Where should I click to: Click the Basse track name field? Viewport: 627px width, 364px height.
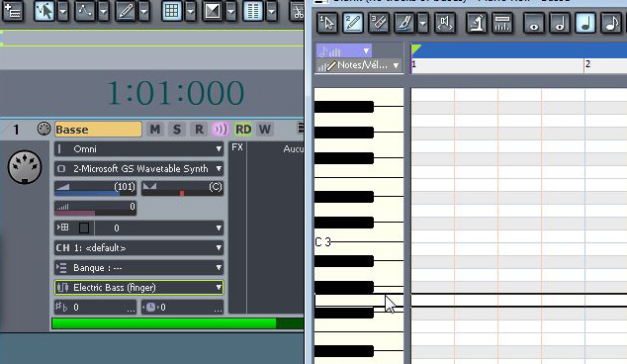(98, 130)
